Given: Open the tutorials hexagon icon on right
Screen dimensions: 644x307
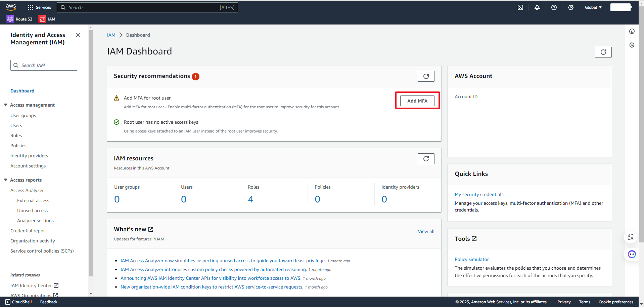Looking at the screenshot, I should pos(632,45).
